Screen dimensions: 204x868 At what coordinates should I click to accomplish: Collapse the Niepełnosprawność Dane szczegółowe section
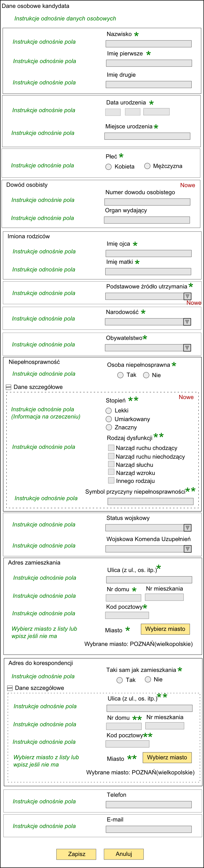[9, 387]
